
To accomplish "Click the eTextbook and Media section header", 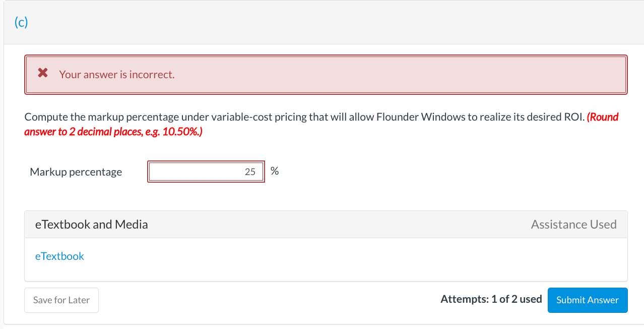I will pos(91,224).
